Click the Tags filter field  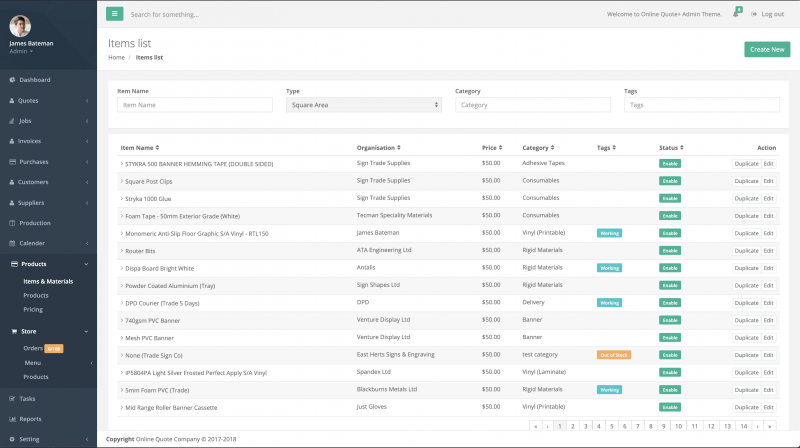click(702, 105)
